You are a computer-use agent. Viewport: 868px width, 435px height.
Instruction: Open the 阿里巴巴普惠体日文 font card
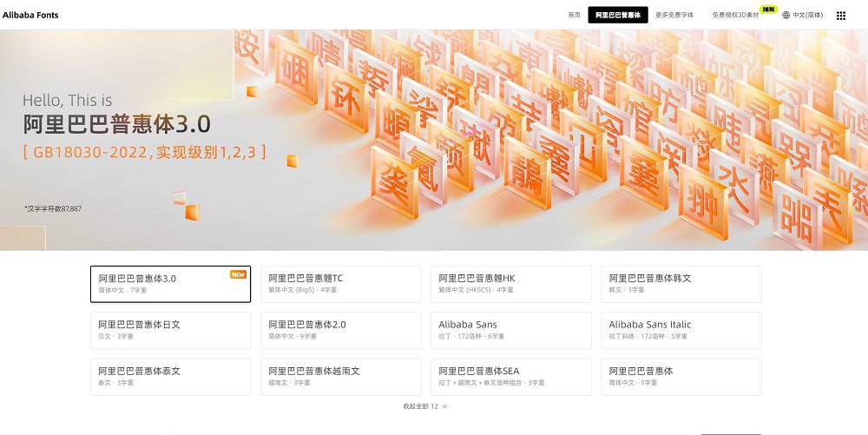click(170, 330)
